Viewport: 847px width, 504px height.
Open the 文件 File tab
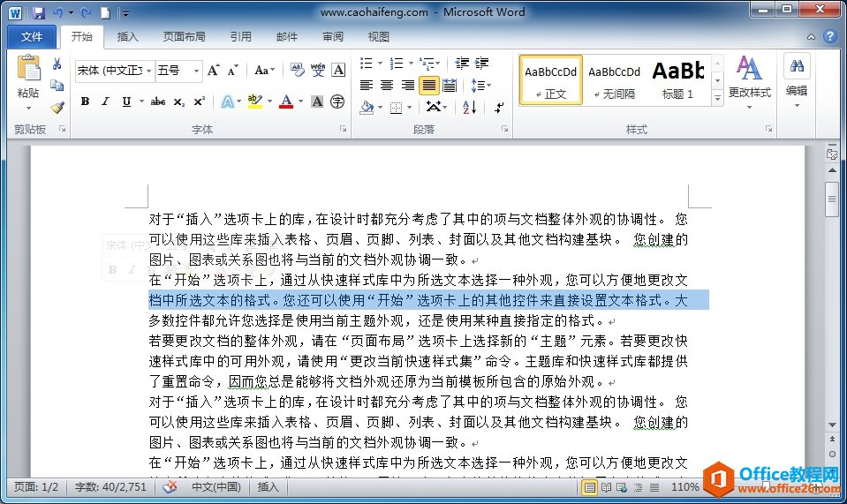[x=31, y=37]
